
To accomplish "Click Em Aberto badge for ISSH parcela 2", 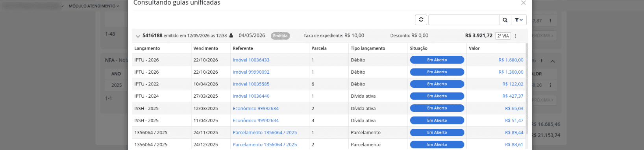I will click(437, 108).
